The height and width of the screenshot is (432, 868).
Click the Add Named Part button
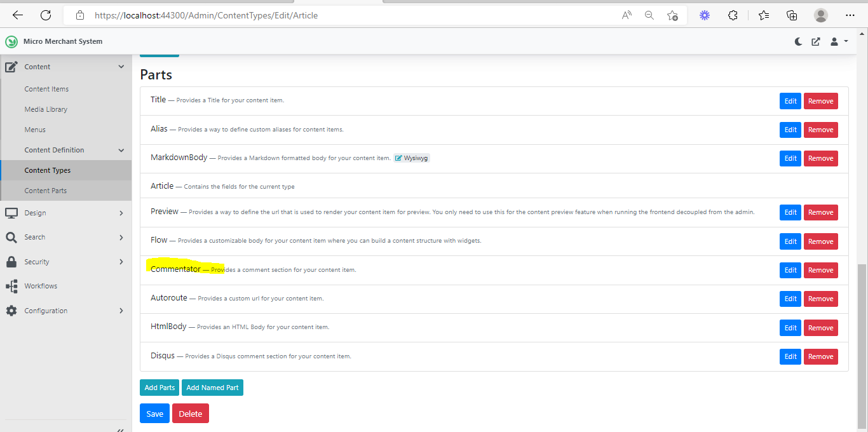pyautogui.click(x=212, y=388)
